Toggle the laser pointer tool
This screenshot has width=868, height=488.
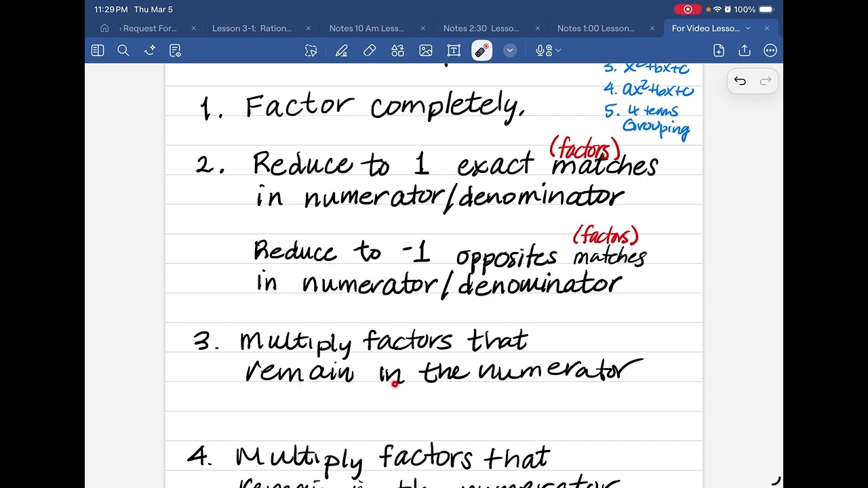click(x=482, y=50)
